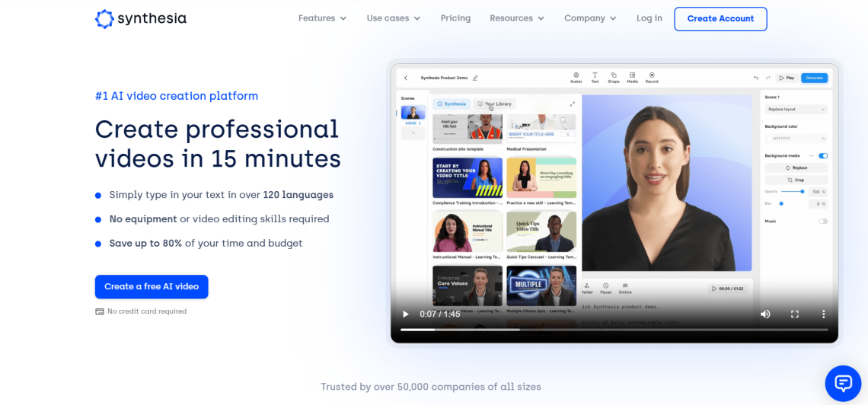
Task: Expand the Features dropdown menu
Action: pos(322,18)
